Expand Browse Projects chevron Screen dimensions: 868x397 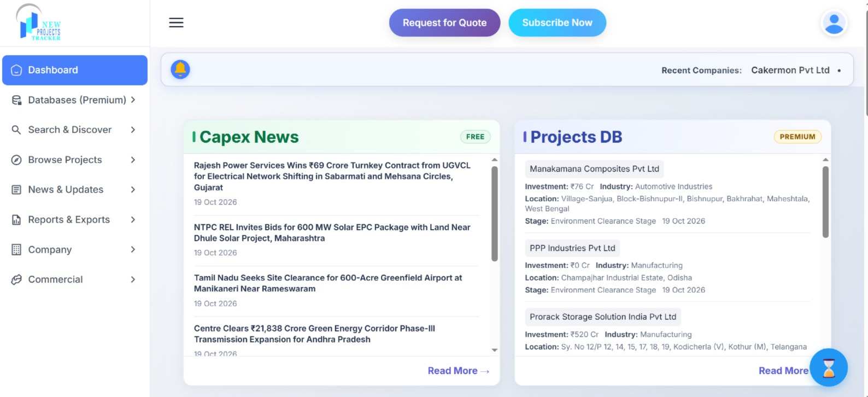tap(133, 160)
